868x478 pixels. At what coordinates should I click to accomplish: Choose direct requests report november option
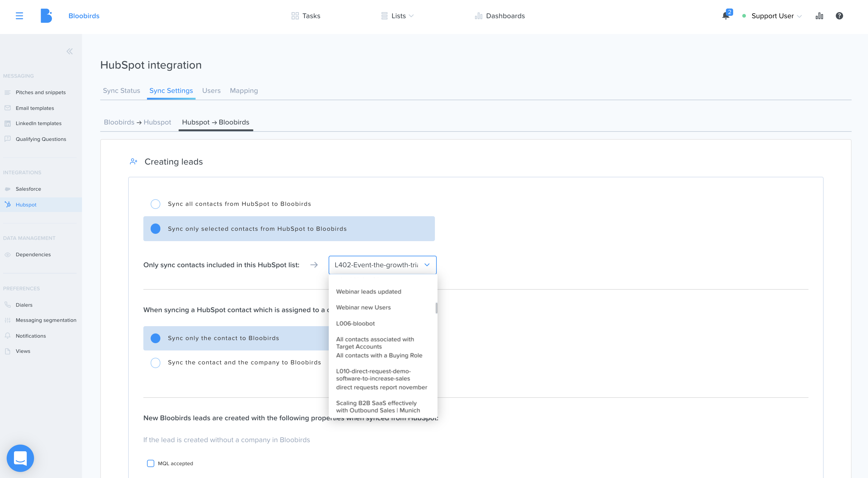[x=381, y=387]
